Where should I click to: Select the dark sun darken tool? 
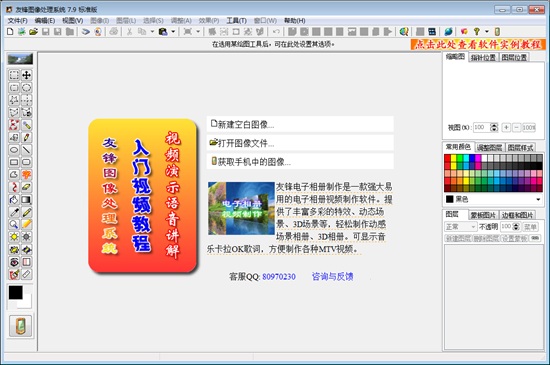coord(27,237)
